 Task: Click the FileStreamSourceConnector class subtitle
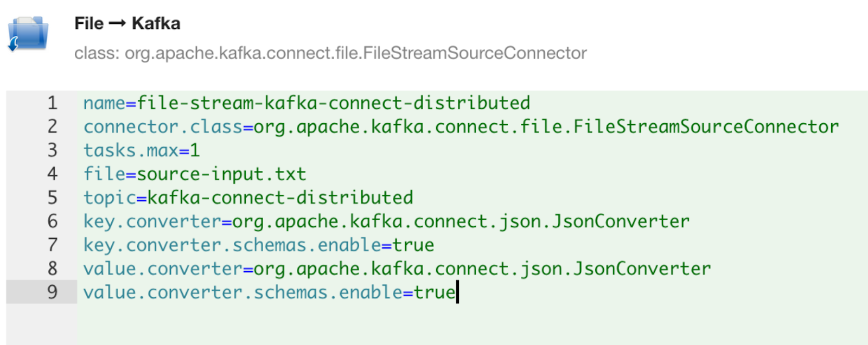pyautogui.click(x=330, y=53)
